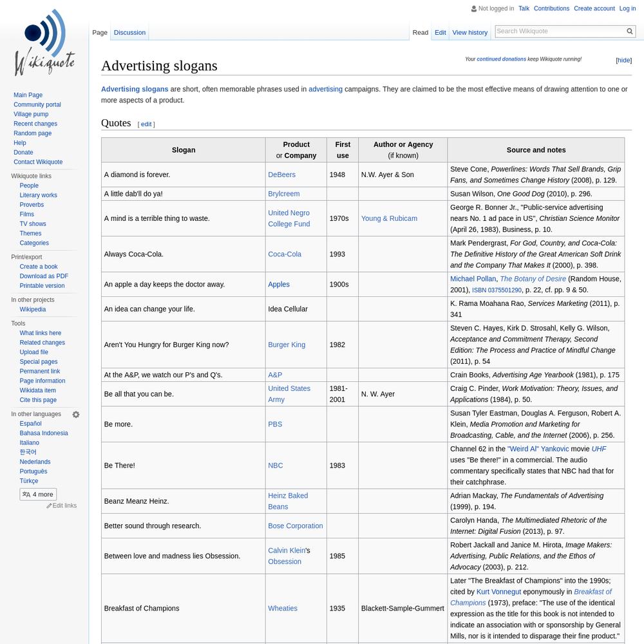Open the PBS link
Image resolution: width=644 pixels, height=644 pixels.
click(275, 424)
